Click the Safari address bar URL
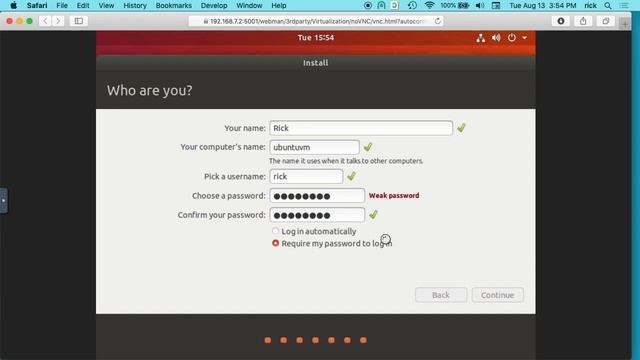The image size is (640, 360). point(316,21)
